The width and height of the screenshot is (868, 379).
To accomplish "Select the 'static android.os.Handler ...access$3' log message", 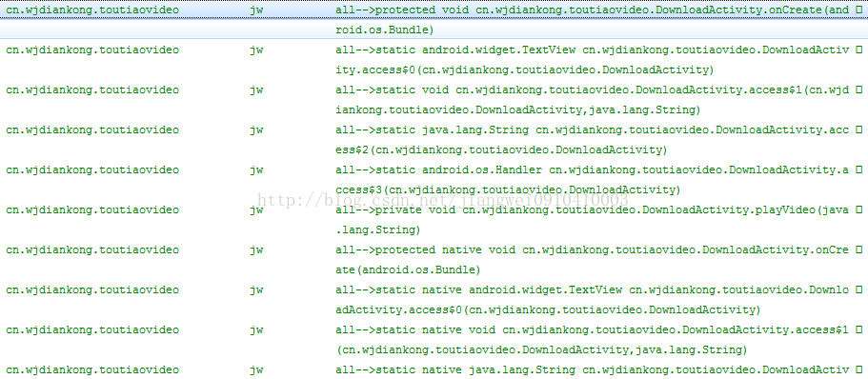I will pos(593,180).
